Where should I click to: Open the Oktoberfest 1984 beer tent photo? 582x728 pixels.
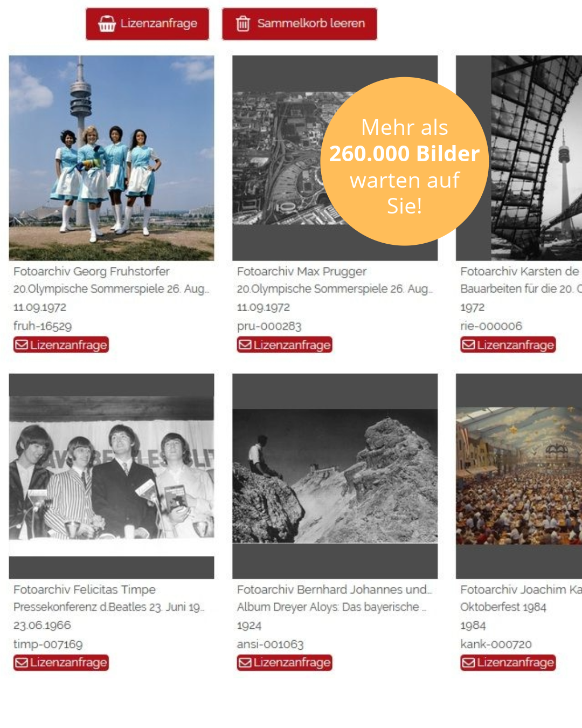(519, 476)
